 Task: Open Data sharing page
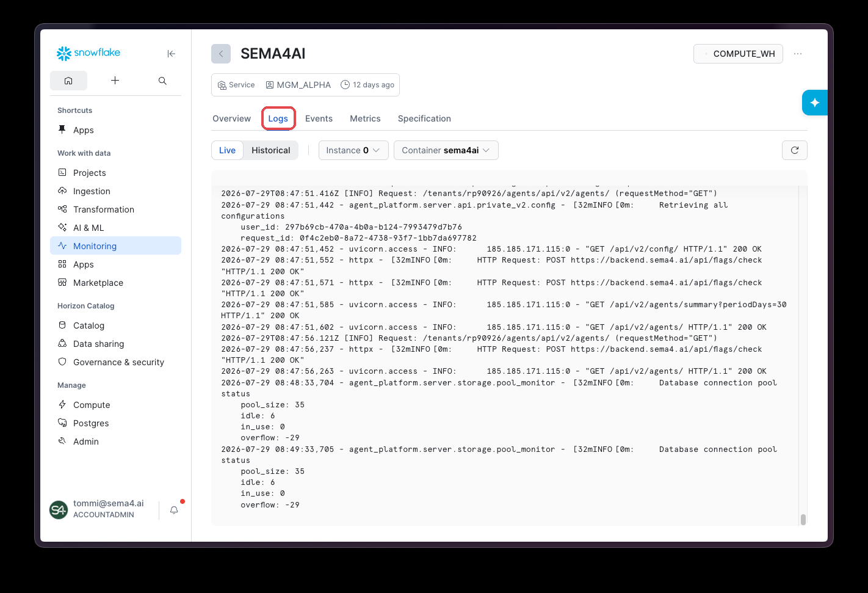point(115,343)
